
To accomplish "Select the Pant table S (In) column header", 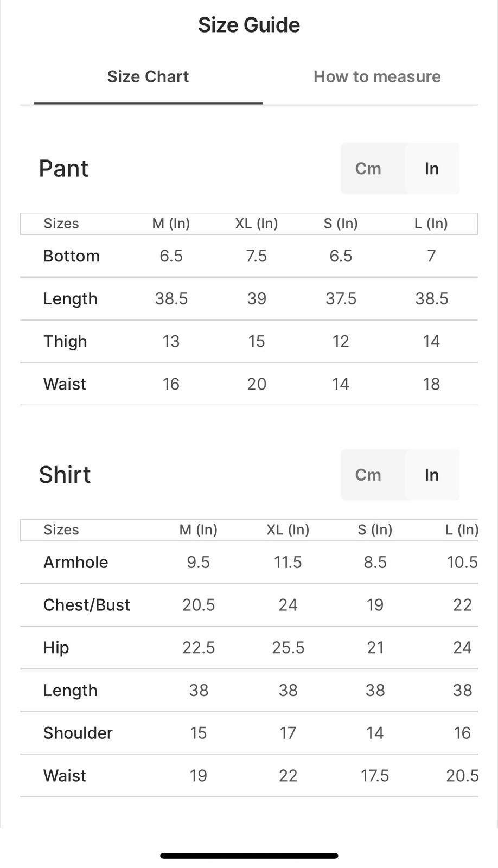I will 341,224.
